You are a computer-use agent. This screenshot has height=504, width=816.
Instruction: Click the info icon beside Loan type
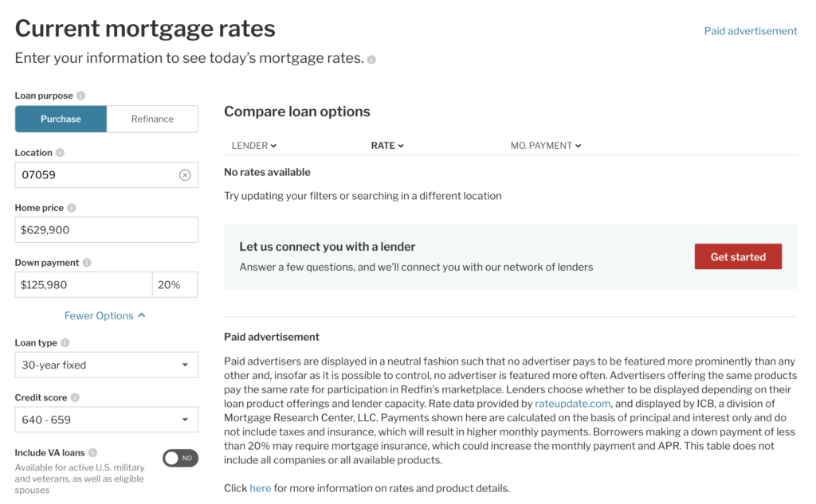65,342
